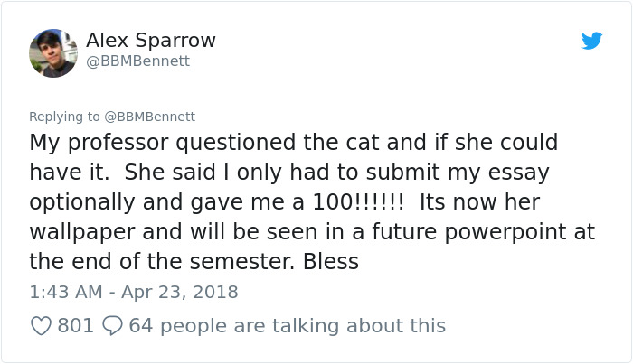Viewport: 633px width, 364px height.
Task: Click the display name Alex Sparrow
Action: [x=150, y=41]
